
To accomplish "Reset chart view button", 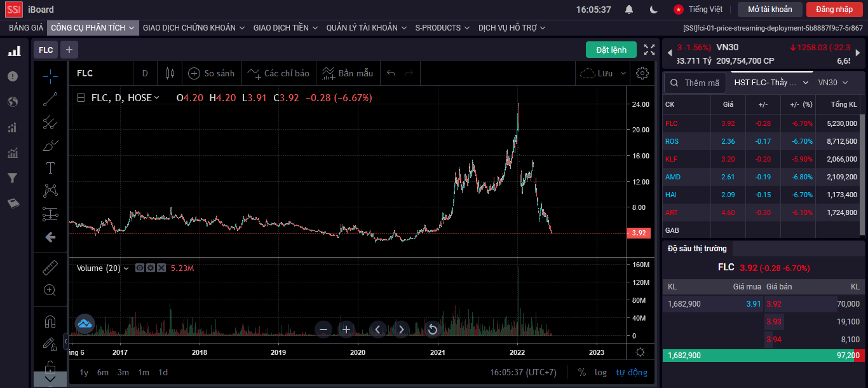I will (433, 329).
